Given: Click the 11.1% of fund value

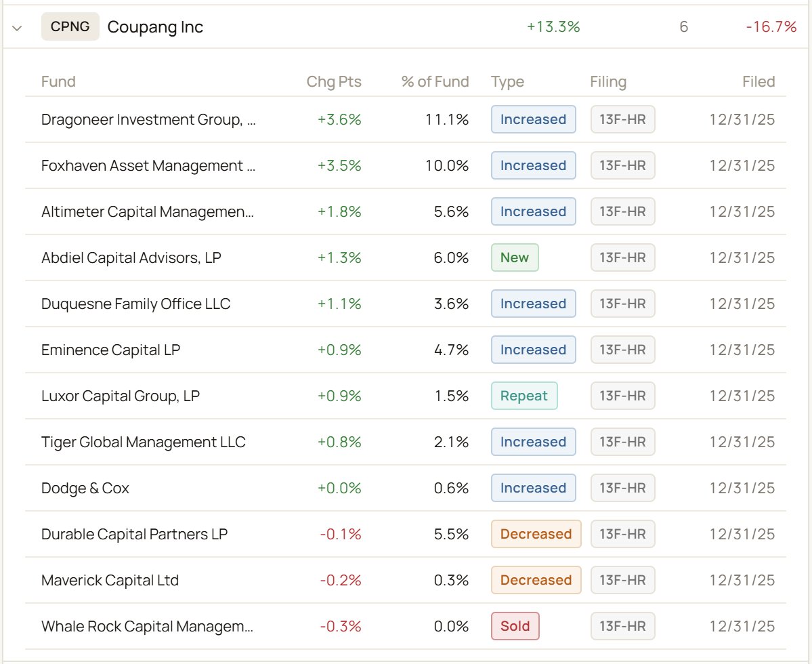Looking at the screenshot, I should (447, 119).
